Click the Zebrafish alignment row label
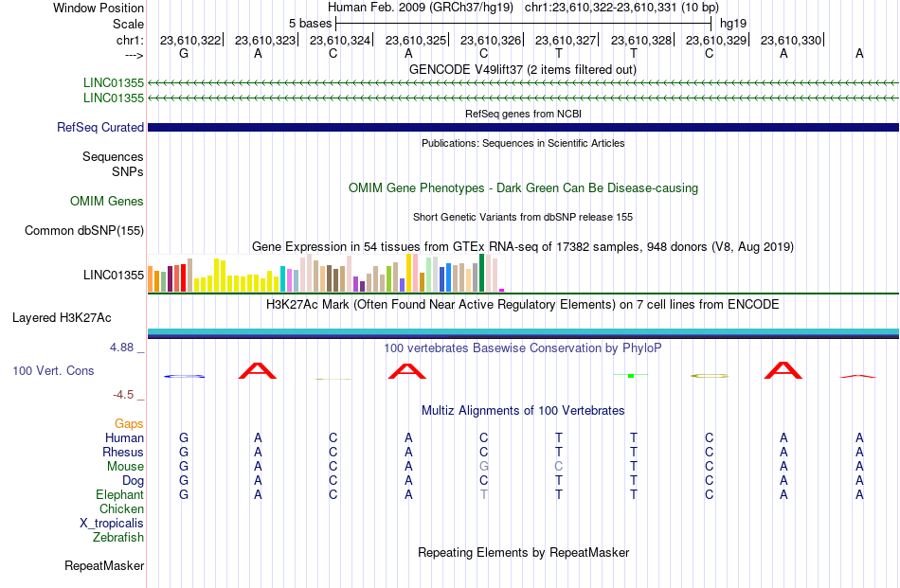 118,538
